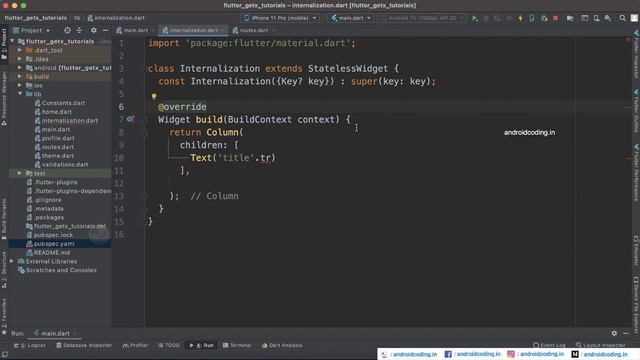The width and height of the screenshot is (640, 360).
Task: Open the Favorites side tab
Action: pyautogui.click(x=4, y=317)
